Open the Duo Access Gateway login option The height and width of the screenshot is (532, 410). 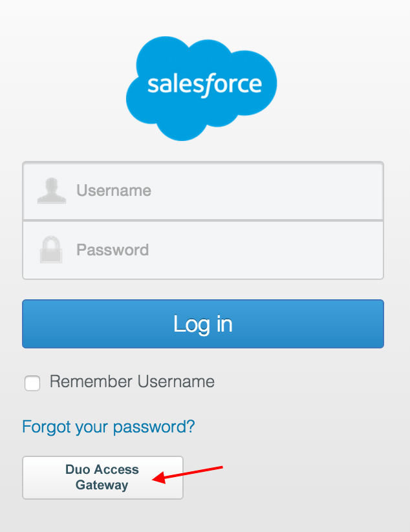[102, 477]
